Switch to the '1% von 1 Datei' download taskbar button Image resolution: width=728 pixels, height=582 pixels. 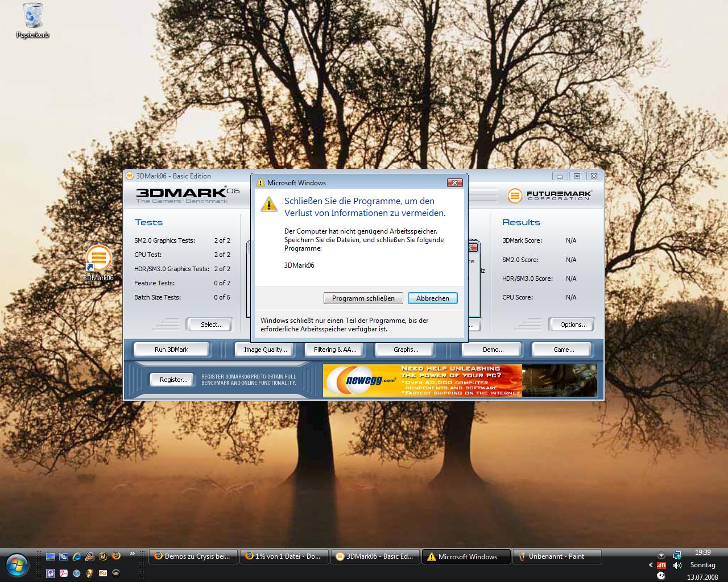click(x=284, y=556)
